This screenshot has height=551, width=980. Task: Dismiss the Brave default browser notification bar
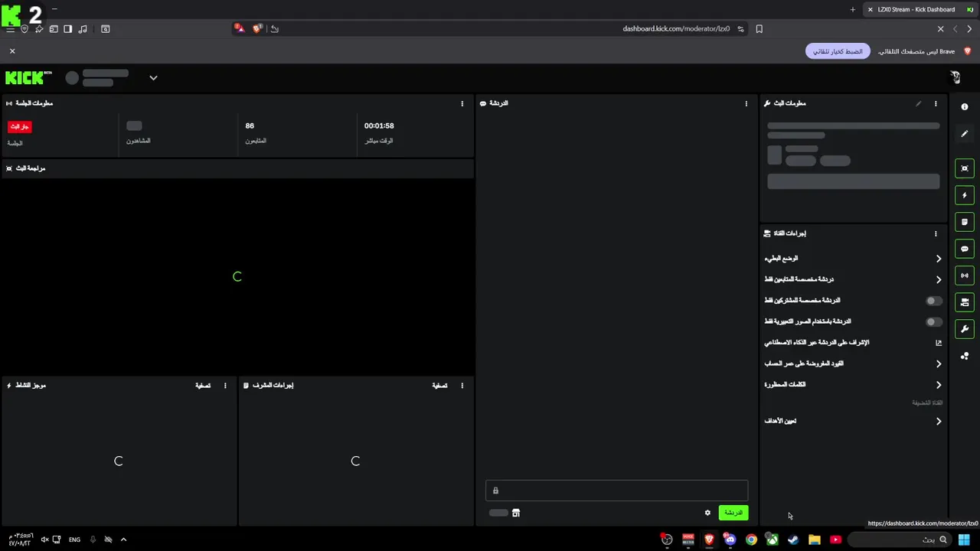click(x=12, y=51)
